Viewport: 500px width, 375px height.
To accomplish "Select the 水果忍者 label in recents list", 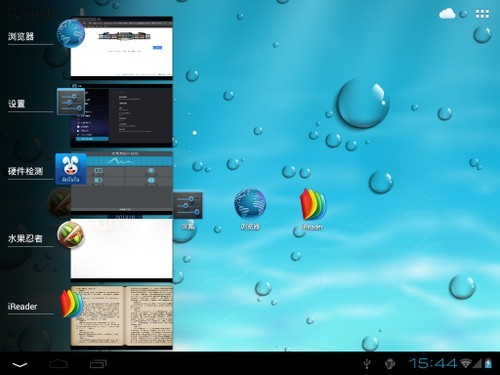I will point(25,238).
